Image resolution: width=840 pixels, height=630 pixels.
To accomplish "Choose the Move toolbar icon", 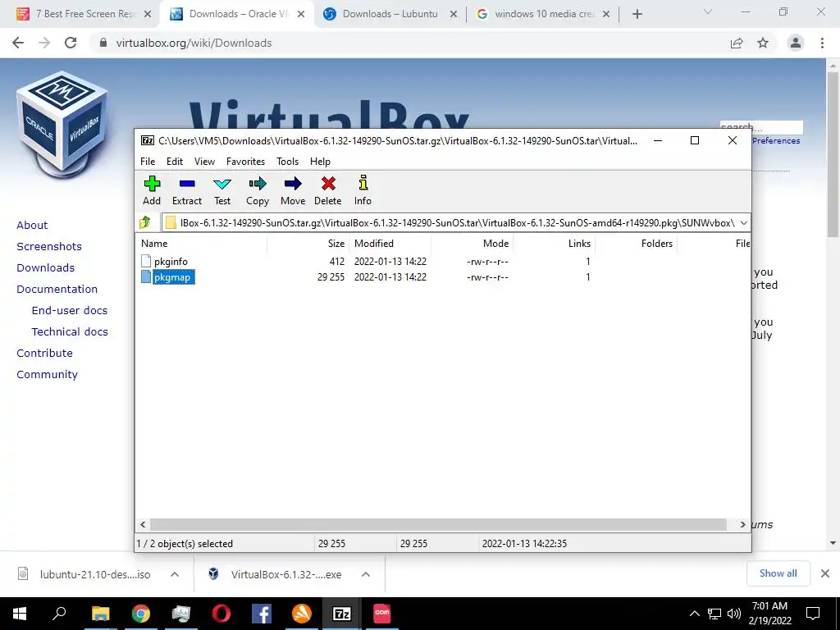I will pyautogui.click(x=293, y=190).
